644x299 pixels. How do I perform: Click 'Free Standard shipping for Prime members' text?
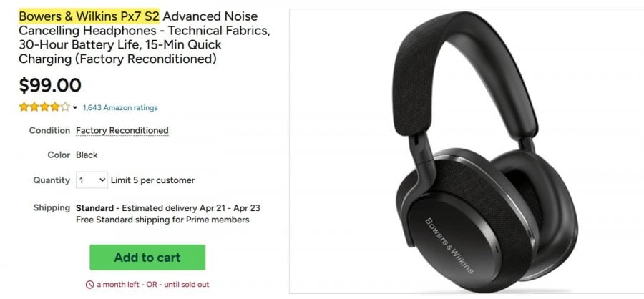[162, 220]
